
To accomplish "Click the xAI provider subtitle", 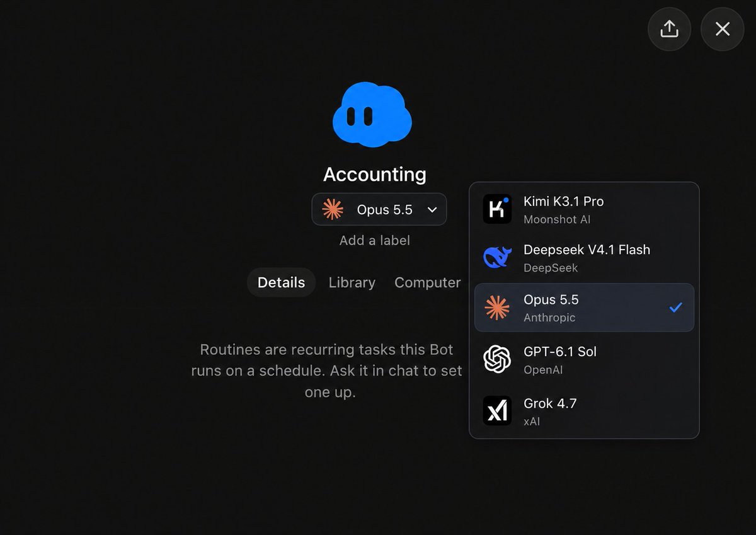I will click(x=532, y=421).
